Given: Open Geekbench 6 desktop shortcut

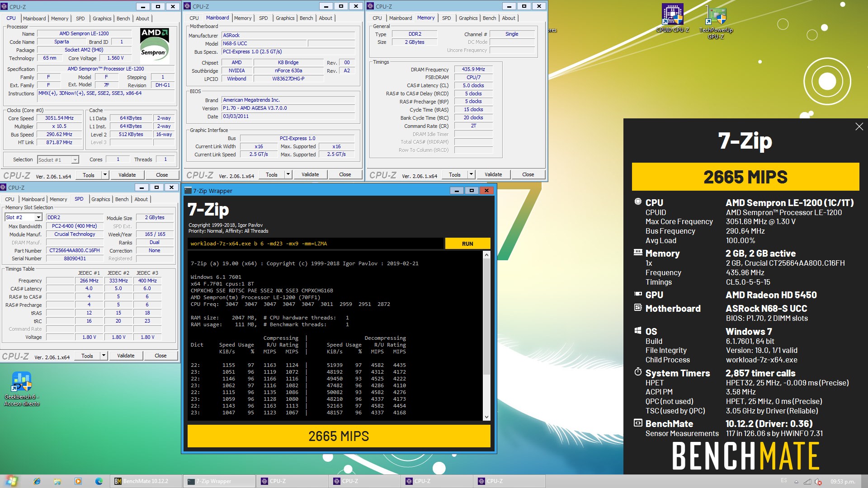Looking at the screenshot, I should pos(22,389).
